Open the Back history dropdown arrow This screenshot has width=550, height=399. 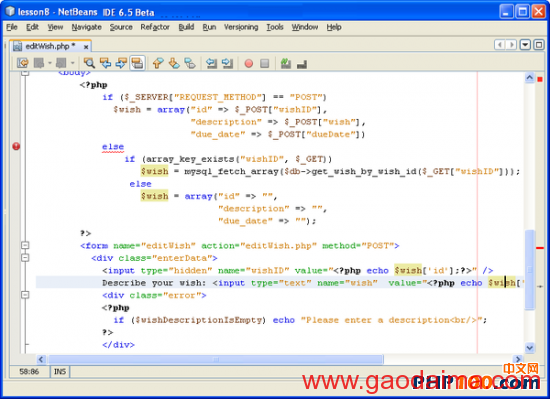[49, 63]
